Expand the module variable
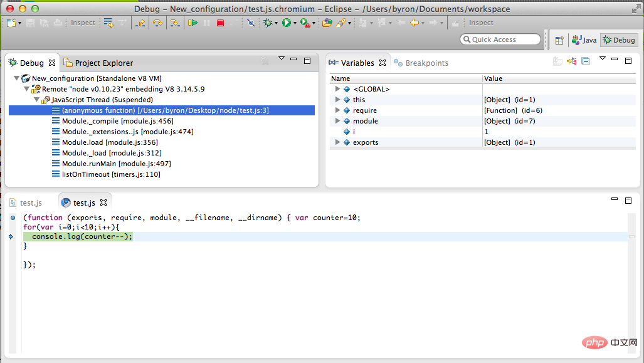The image size is (644, 363). click(337, 121)
